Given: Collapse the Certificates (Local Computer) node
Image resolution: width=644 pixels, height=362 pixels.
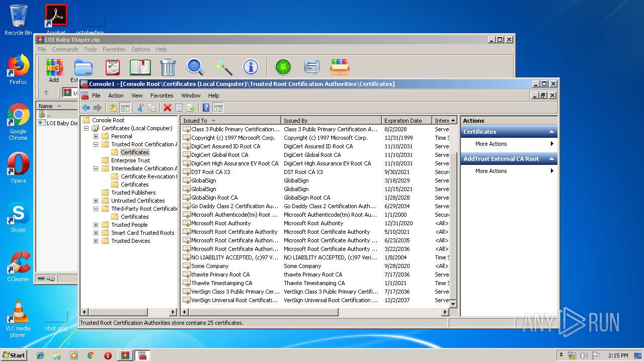Looking at the screenshot, I should click(x=86, y=128).
